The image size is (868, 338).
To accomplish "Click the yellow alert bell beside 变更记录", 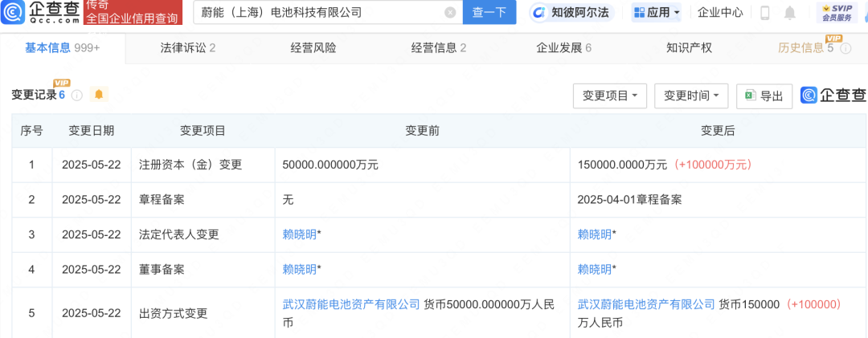I will 99,95.
